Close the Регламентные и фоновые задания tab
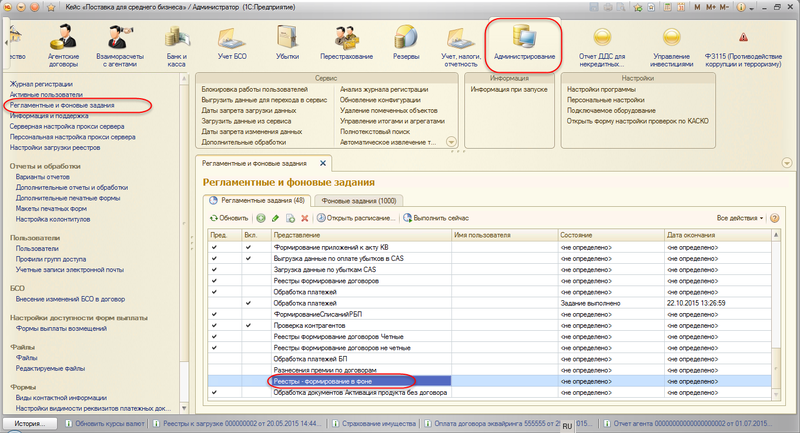The width and height of the screenshot is (800, 433). (x=321, y=162)
